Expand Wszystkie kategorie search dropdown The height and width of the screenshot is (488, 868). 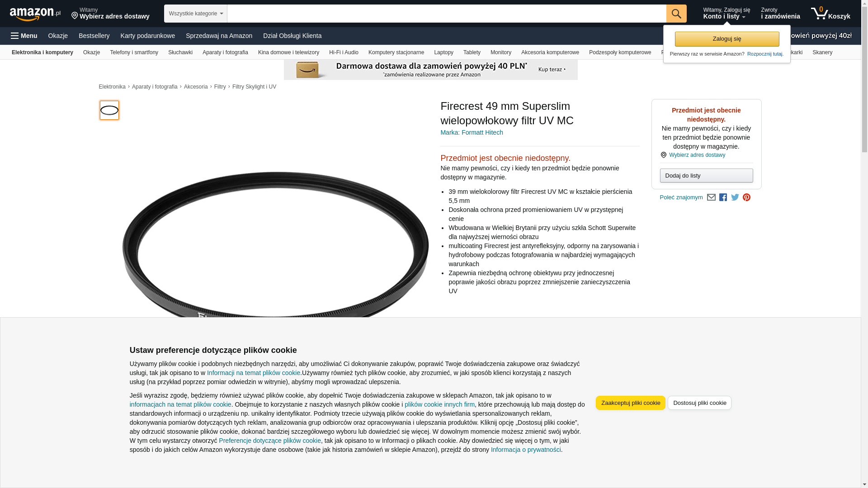click(x=195, y=14)
